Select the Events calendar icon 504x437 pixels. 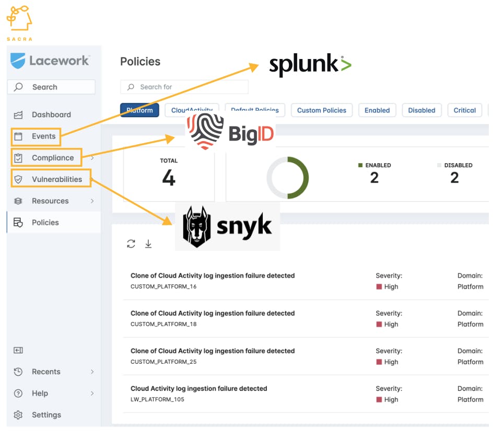tap(18, 136)
